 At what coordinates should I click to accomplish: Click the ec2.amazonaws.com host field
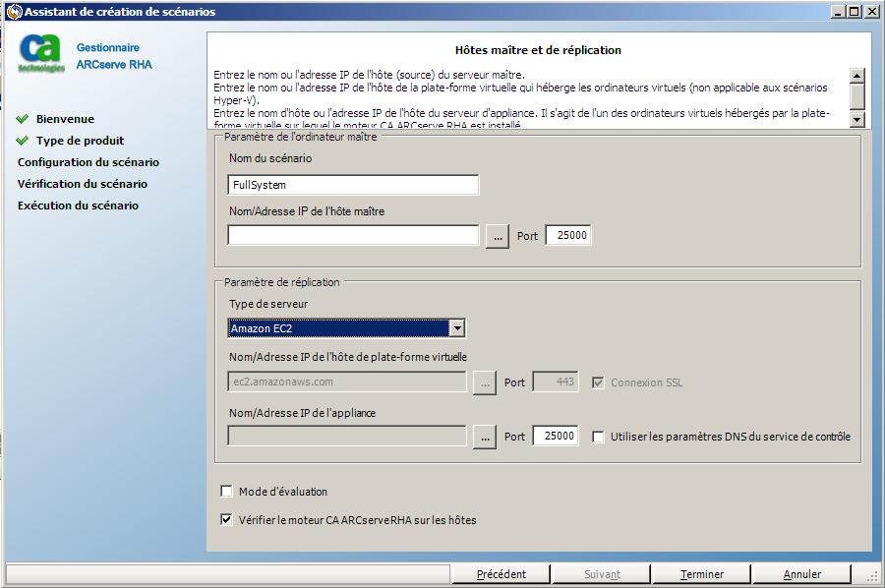click(347, 382)
